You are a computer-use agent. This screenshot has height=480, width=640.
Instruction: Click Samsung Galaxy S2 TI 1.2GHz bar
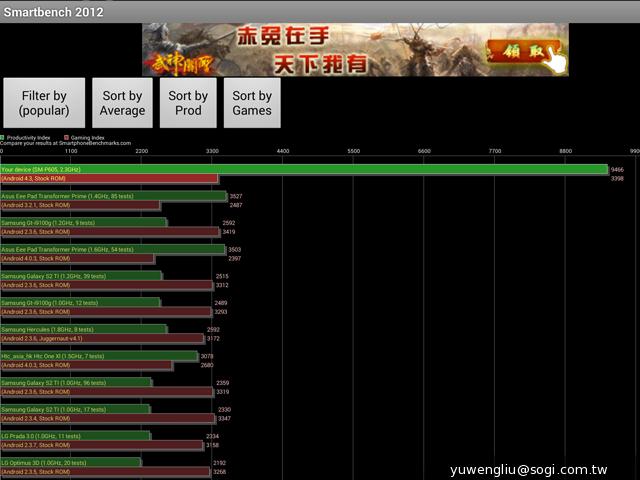pos(80,276)
